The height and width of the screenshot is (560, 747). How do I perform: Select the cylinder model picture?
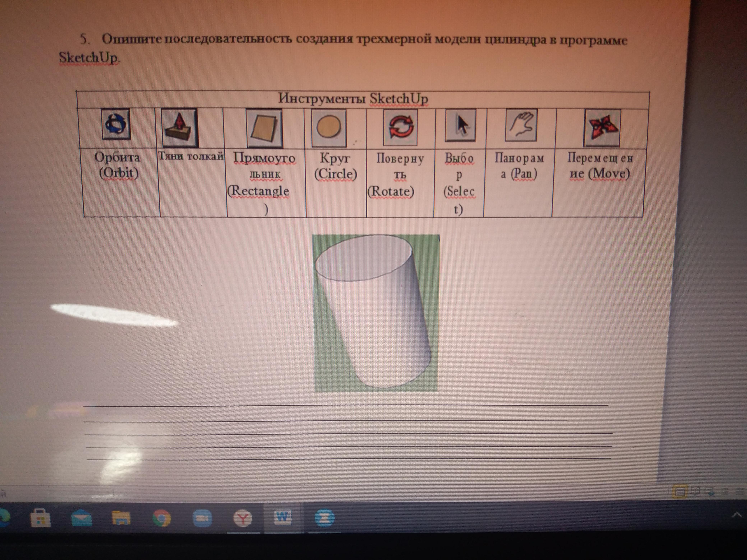pyautogui.click(x=376, y=313)
